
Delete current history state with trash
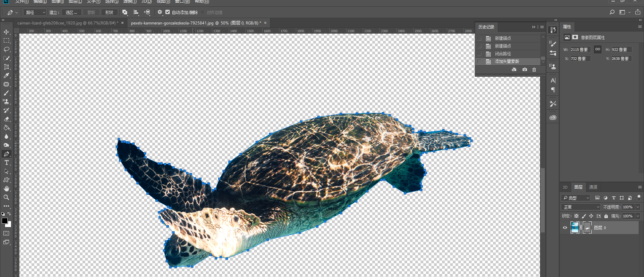(x=534, y=70)
